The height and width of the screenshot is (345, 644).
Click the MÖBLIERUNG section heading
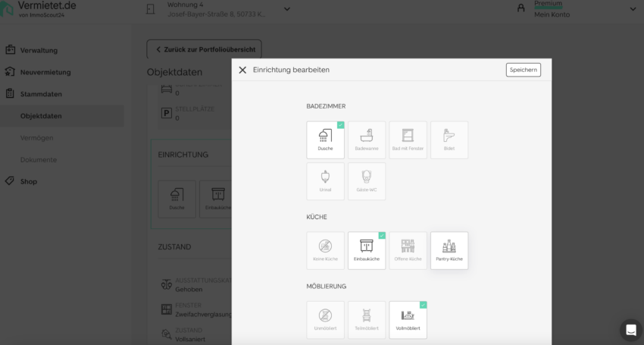point(327,286)
